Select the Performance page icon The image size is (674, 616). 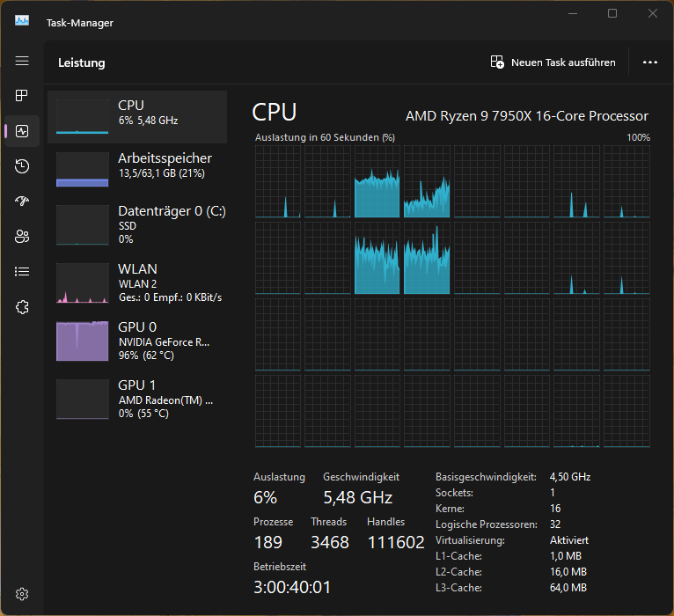[x=22, y=131]
